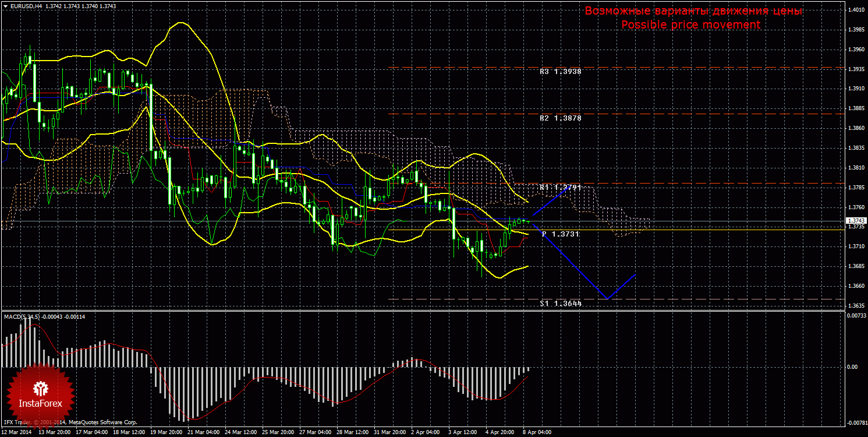Viewport: 868px width, 437px height.
Task: Click the 1.3960 level on price scale
Action: 856,50
